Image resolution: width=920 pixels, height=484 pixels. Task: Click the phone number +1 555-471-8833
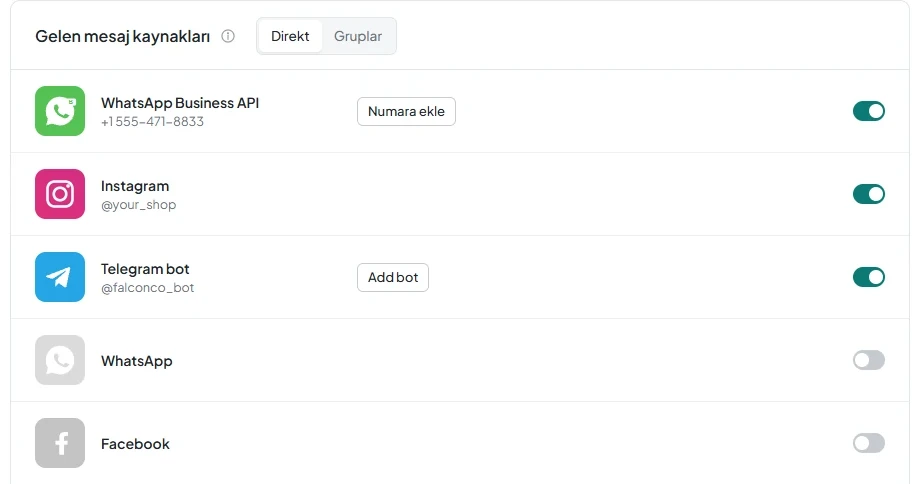point(153,121)
